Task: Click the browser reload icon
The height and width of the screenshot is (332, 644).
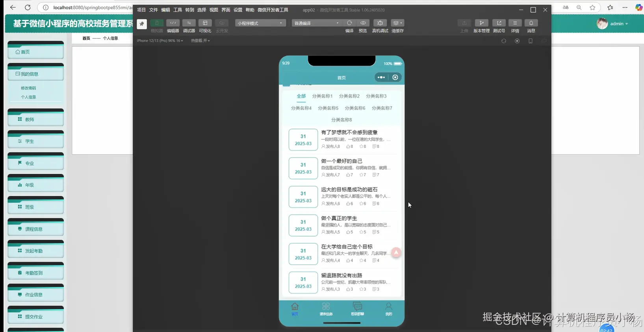Action: pyautogui.click(x=28, y=7)
